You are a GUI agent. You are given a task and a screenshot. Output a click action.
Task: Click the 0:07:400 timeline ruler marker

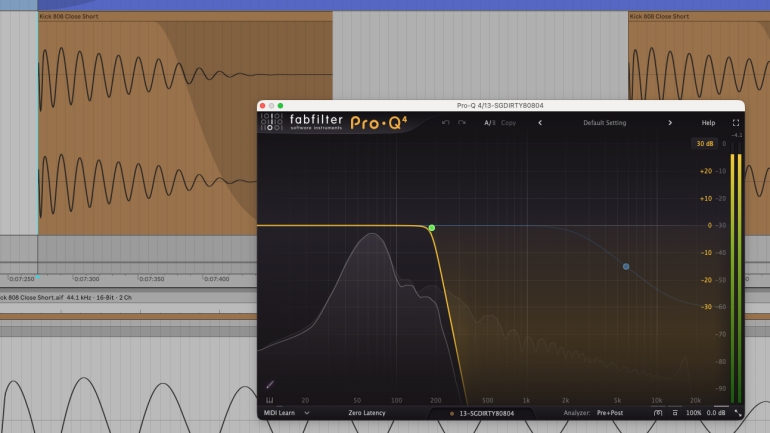pos(217,279)
